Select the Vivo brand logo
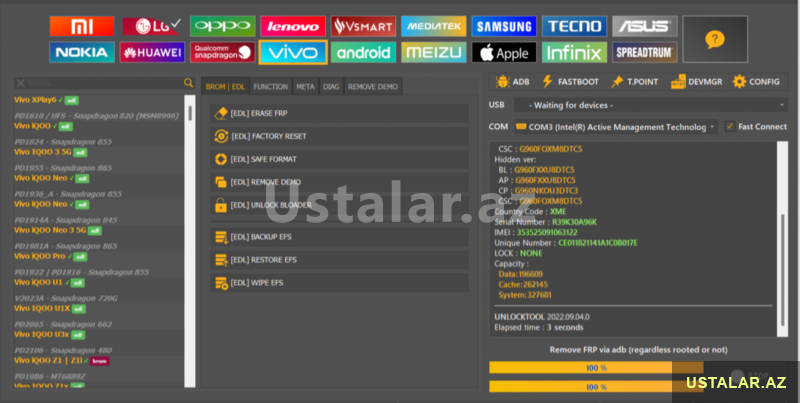Viewport: 800px width, 403px height. tap(293, 52)
